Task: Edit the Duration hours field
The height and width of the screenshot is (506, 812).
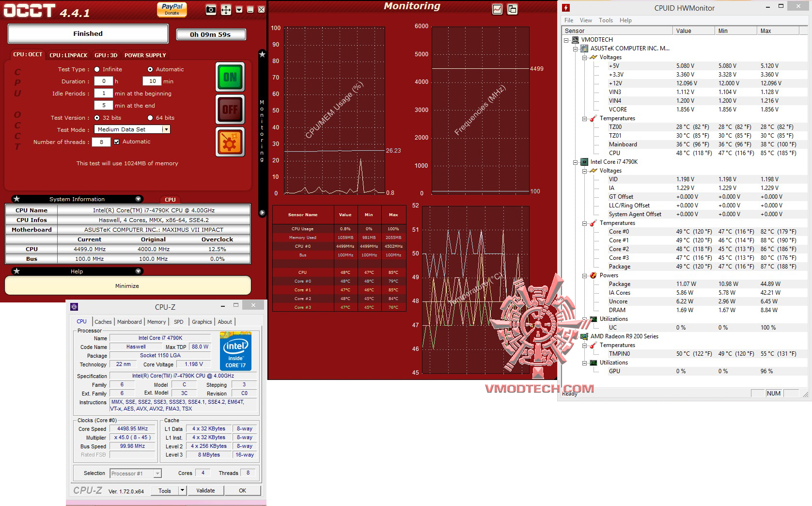Action: tap(104, 81)
